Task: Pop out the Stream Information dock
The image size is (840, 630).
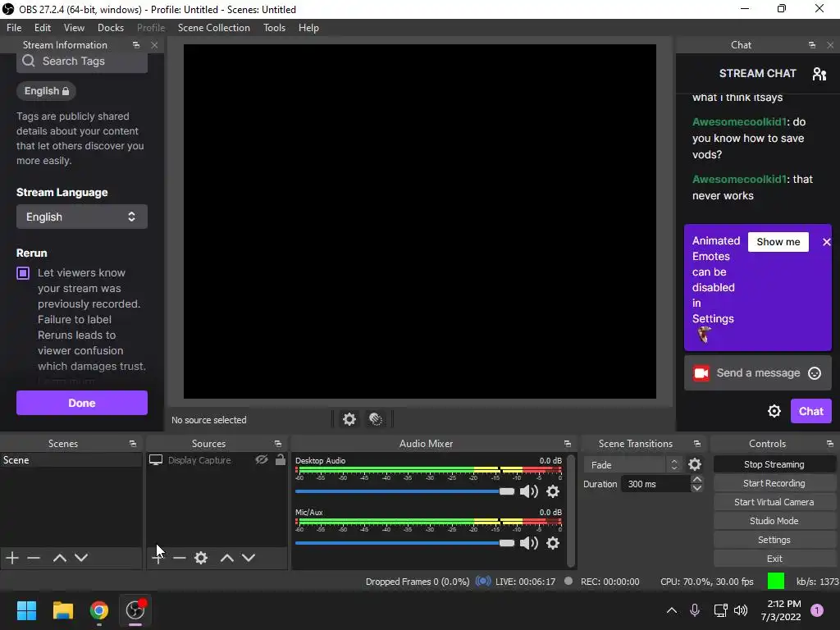Action: pos(136,45)
